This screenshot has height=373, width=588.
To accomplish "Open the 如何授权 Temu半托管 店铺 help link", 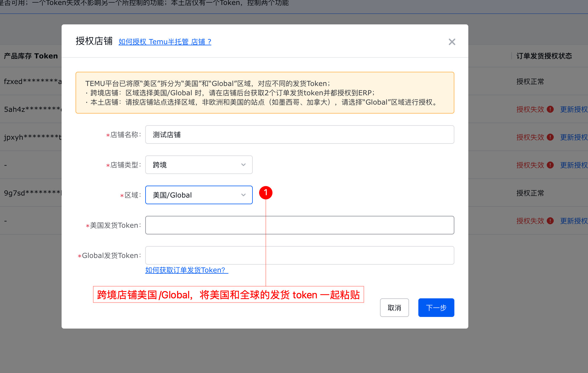I will click(x=165, y=42).
